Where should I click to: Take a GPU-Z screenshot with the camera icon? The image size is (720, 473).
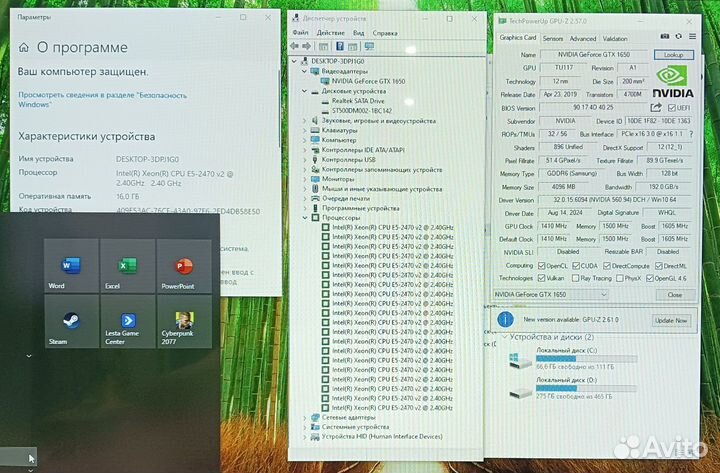(x=664, y=36)
